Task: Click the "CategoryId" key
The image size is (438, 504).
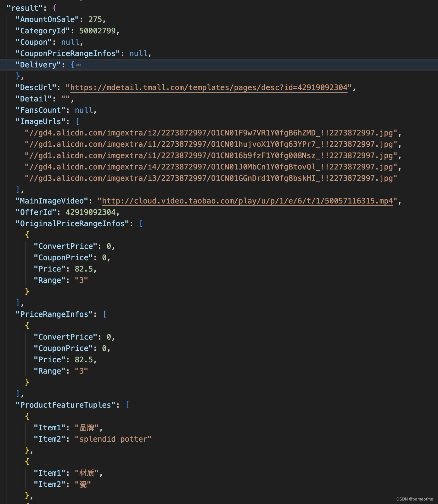Action: 43,31
